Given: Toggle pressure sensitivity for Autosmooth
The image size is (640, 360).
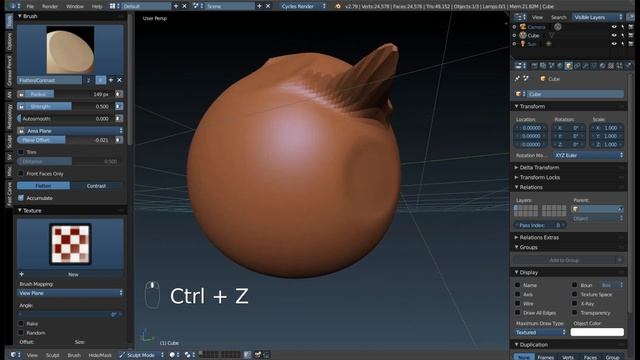Looking at the screenshot, I should pos(119,118).
